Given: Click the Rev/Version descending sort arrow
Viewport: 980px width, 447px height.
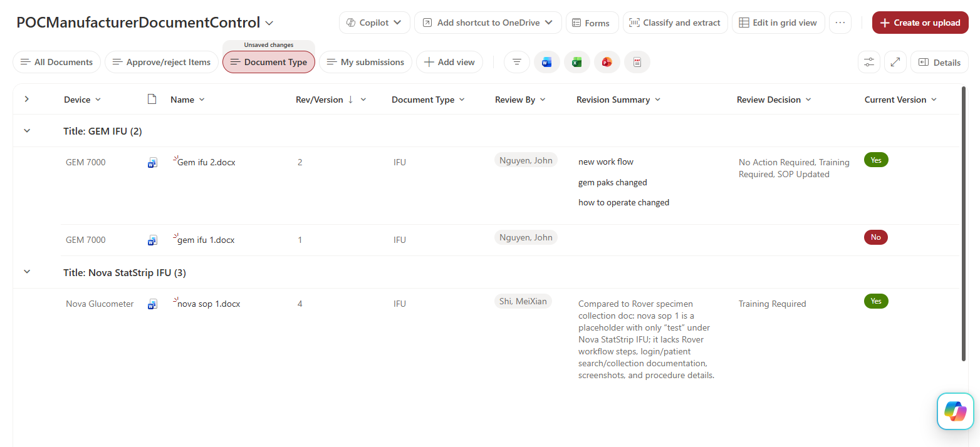Looking at the screenshot, I should coord(350,100).
